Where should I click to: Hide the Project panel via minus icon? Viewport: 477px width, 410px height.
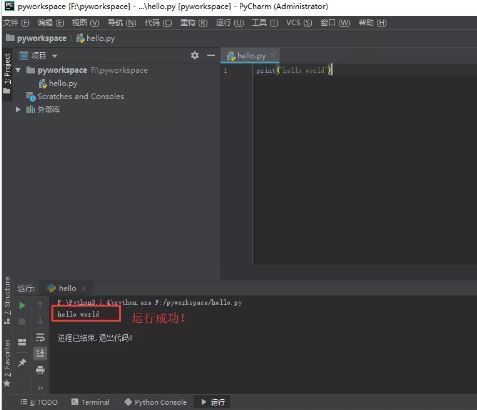tap(211, 55)
